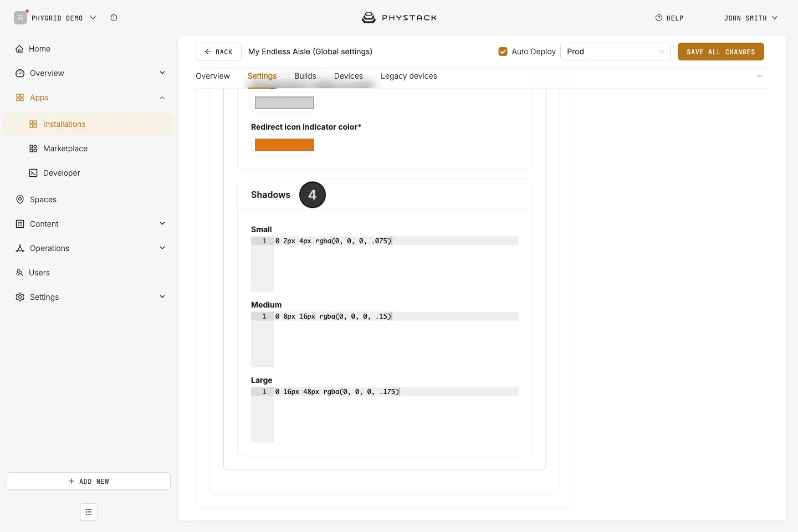Toggle the Auto Deploy checkbox
The image size is (798, 532).
coord(503,52)
